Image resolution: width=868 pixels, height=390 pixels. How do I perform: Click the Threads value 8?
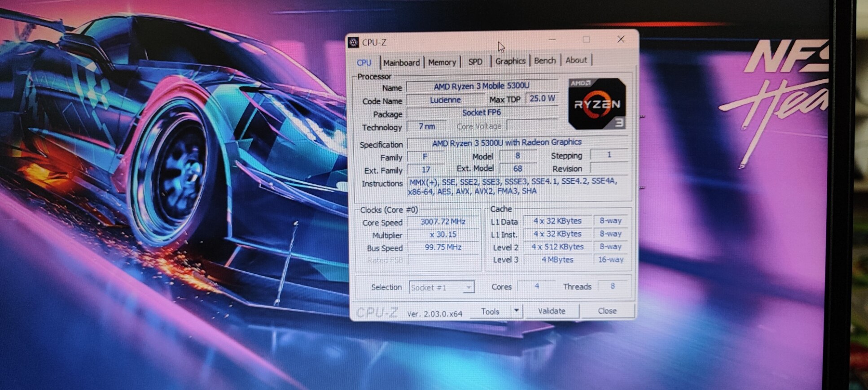pos(612,286)
